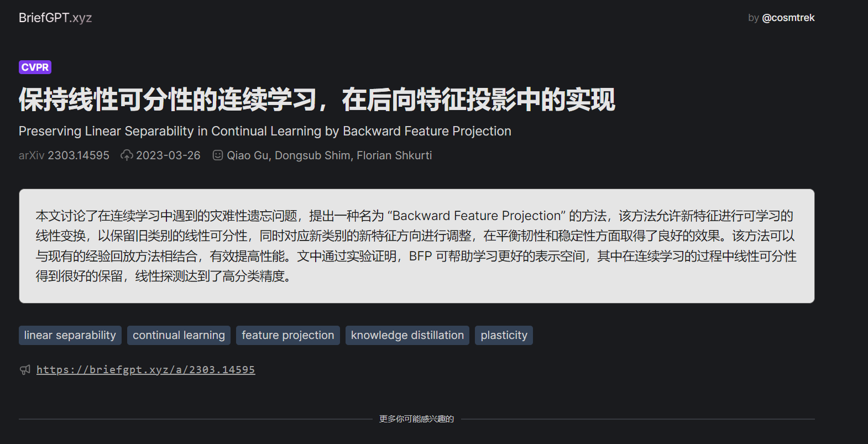Open the briefgpt.xyz/a/2303.14595 link

146,370
